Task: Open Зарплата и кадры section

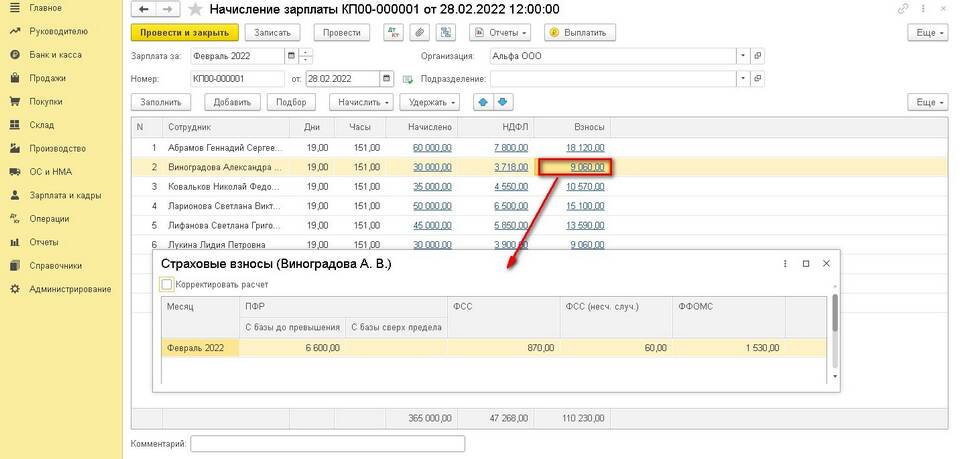Action: [63, 195]
